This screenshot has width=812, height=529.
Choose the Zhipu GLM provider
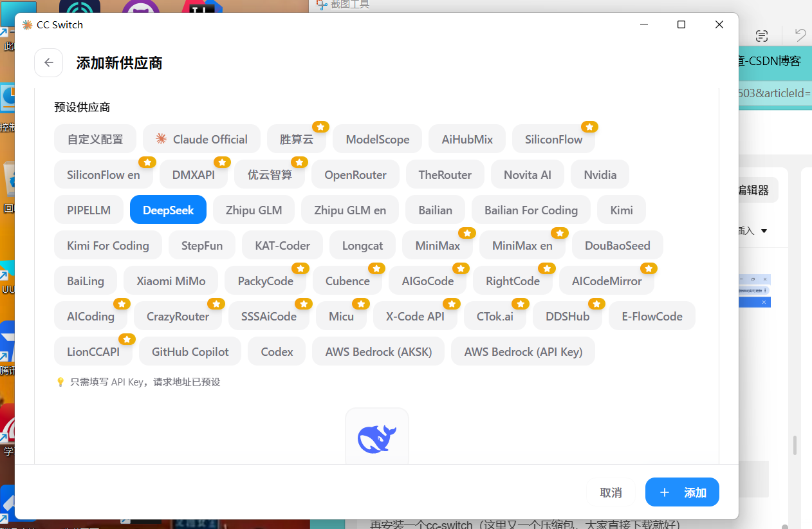coord(254,210)
